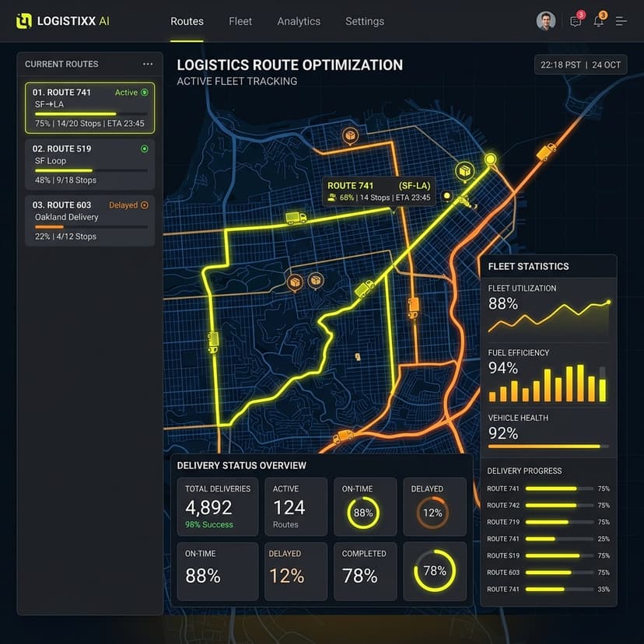Click the orange truck on the bridge
The image size is (644, 644).
tap(546, 152)
